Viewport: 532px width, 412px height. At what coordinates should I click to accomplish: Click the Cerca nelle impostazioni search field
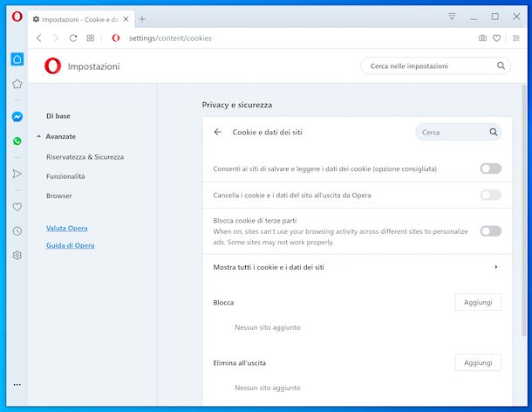(435, 65)
